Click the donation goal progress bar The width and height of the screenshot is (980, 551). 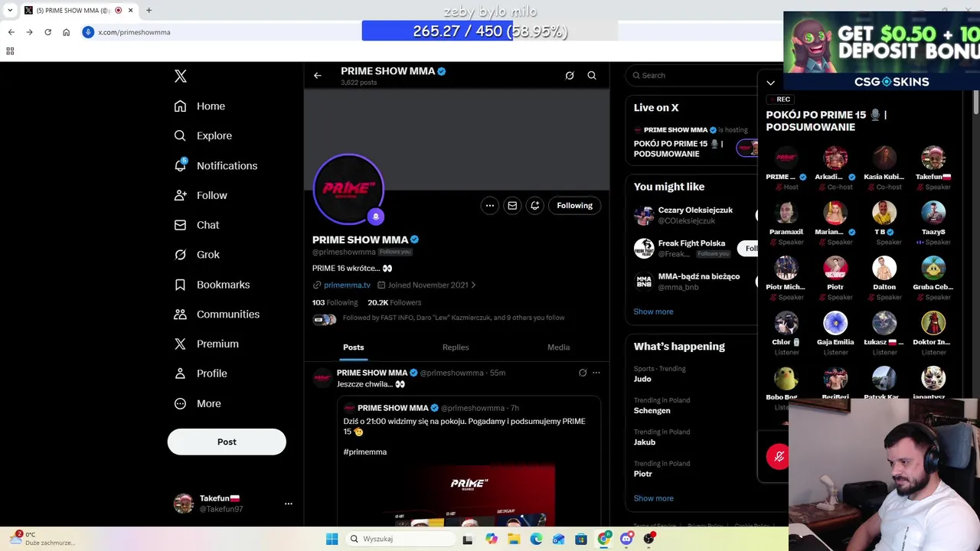coord(490,31)
